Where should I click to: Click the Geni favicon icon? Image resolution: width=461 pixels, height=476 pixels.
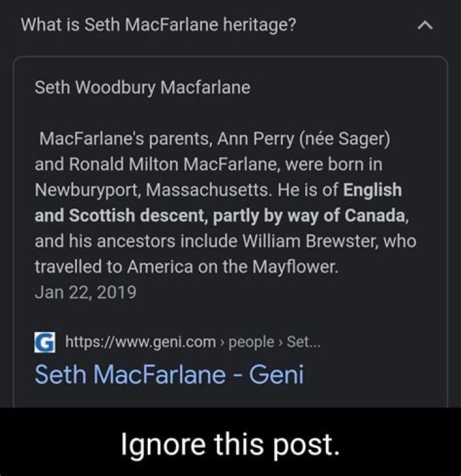click(45, 341)
